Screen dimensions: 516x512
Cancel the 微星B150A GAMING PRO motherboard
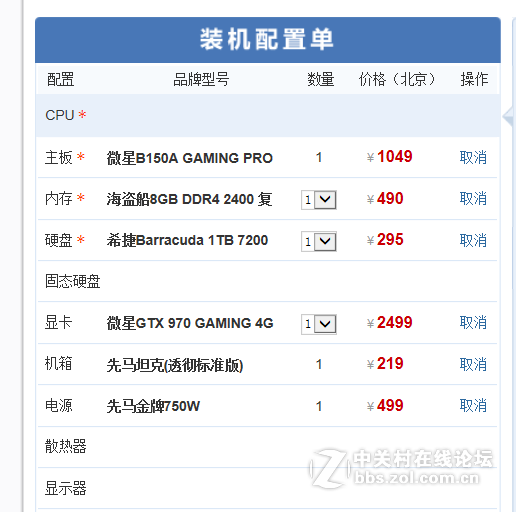pyautogui.click(x=473, y=157)
